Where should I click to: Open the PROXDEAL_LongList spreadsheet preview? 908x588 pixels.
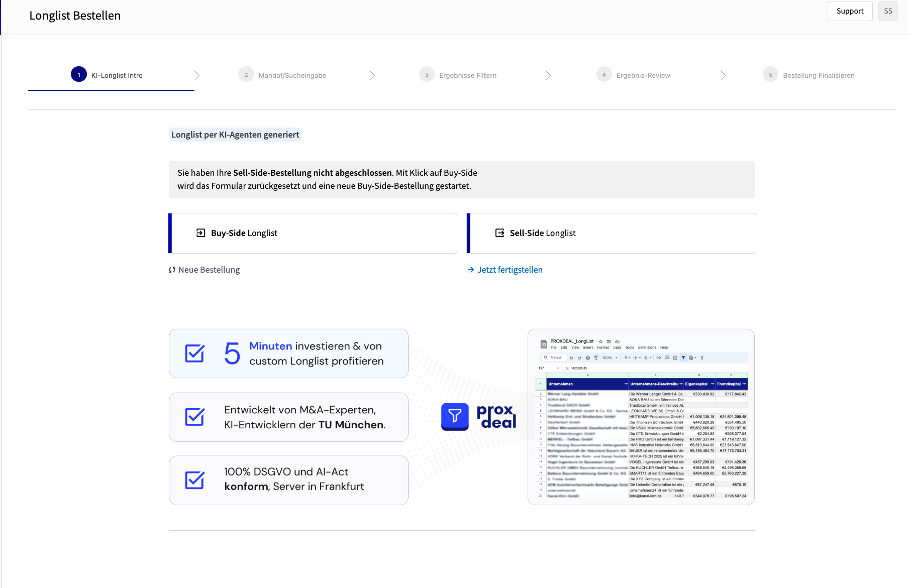point(641,417)
